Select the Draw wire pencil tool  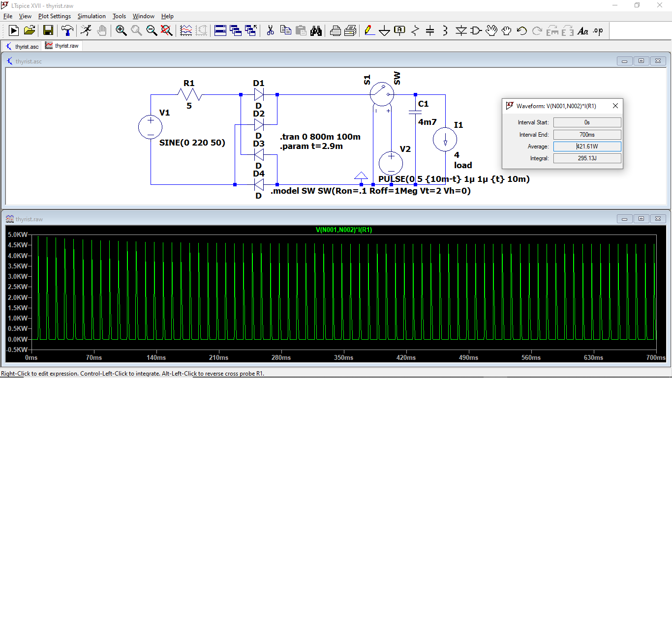click(369, 30)
